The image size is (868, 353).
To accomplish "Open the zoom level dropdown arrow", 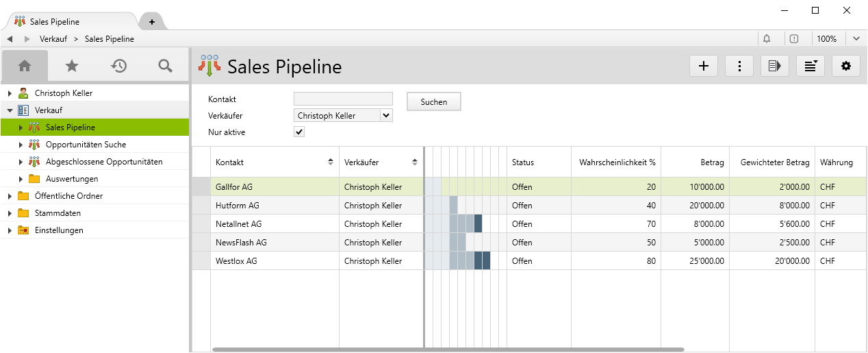I will coord(856,39).
